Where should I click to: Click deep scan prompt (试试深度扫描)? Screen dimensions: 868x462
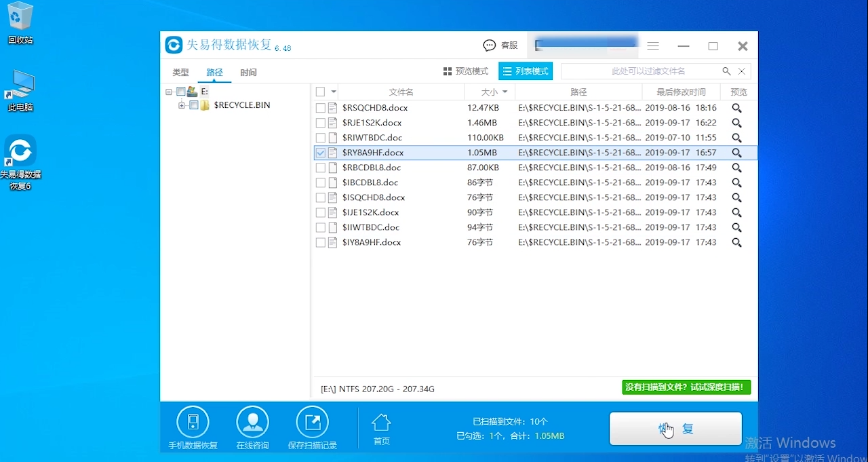pos(686,387)
